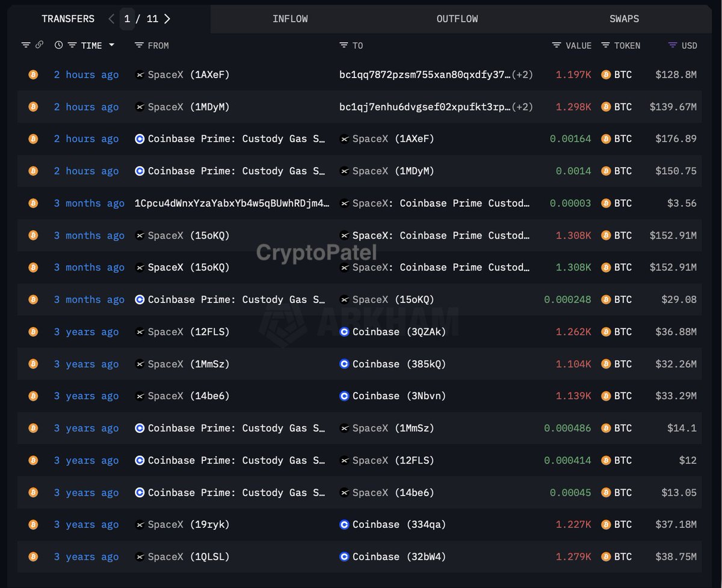This screenshot has height=588, width=722.
Task: Click the BTC token label in the $3.56 row
Action: (623, 203)
